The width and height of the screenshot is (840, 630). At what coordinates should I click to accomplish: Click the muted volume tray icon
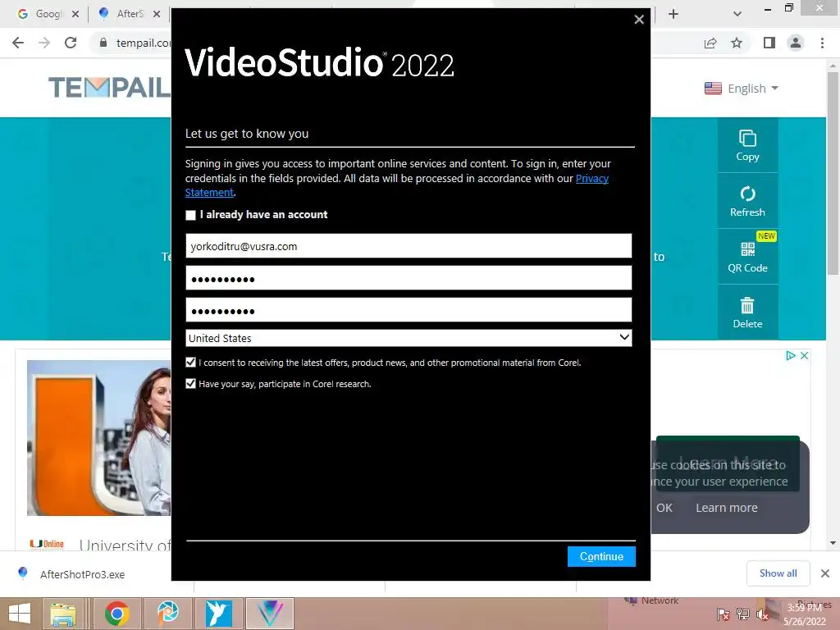762,615
